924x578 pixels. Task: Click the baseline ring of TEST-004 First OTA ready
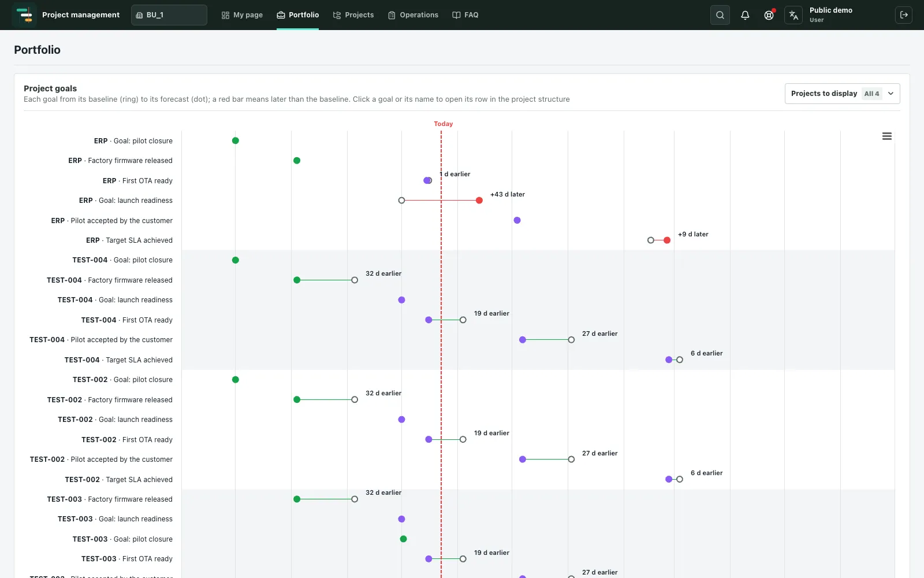tap(463, 320)
